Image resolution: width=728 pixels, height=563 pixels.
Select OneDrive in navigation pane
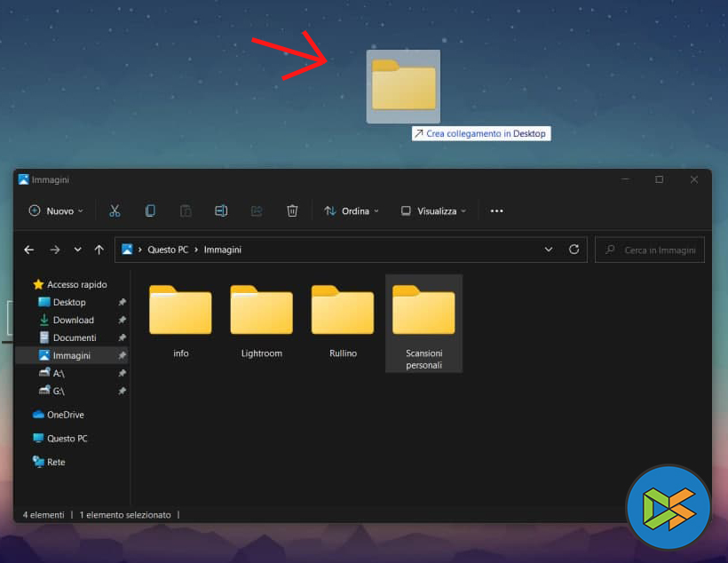[65, 415]
